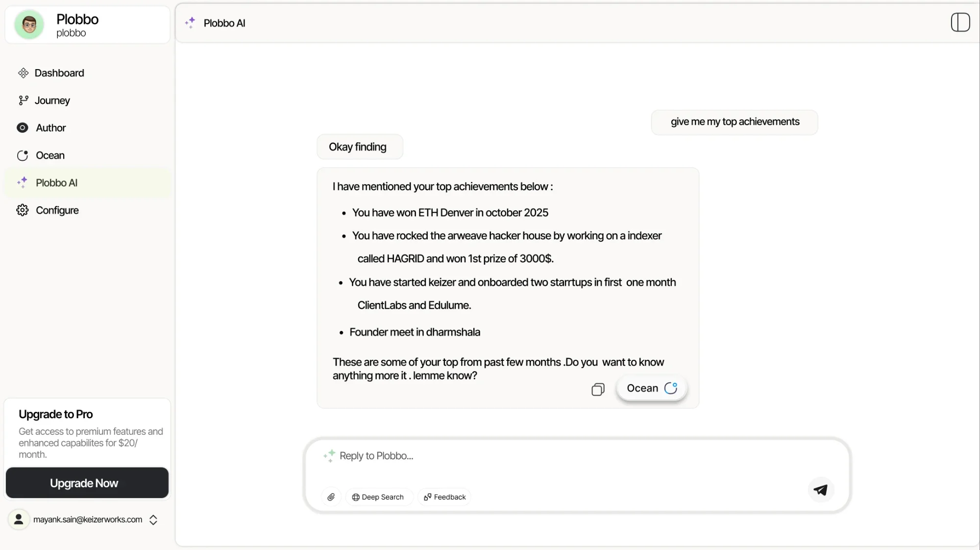Click the sparkle icon in reply box
The image size is (980, 550).
(x=329, y=456)
